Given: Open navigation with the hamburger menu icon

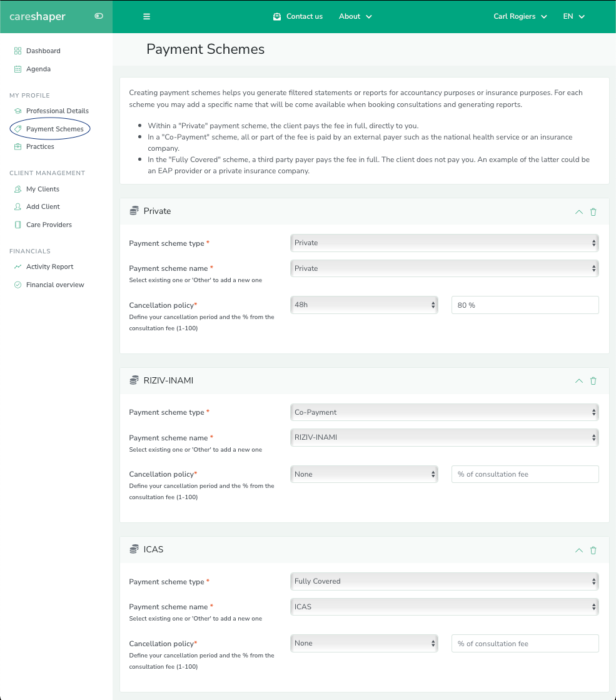Looking at the screenshot, I should coord(146,16).
